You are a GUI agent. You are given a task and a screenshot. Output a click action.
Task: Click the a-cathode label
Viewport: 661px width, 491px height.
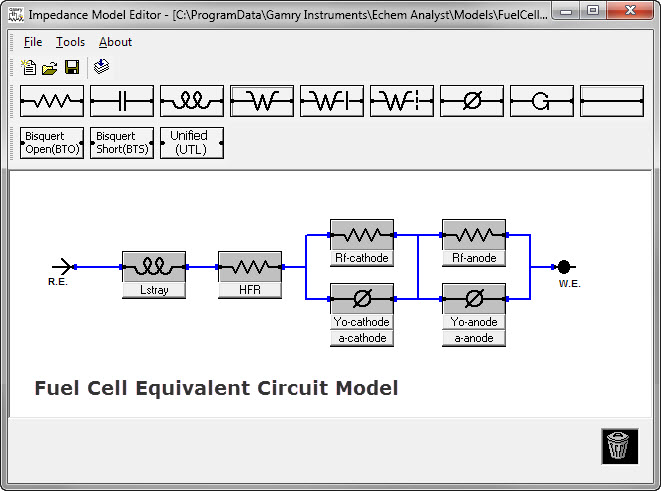coord(362,338)
